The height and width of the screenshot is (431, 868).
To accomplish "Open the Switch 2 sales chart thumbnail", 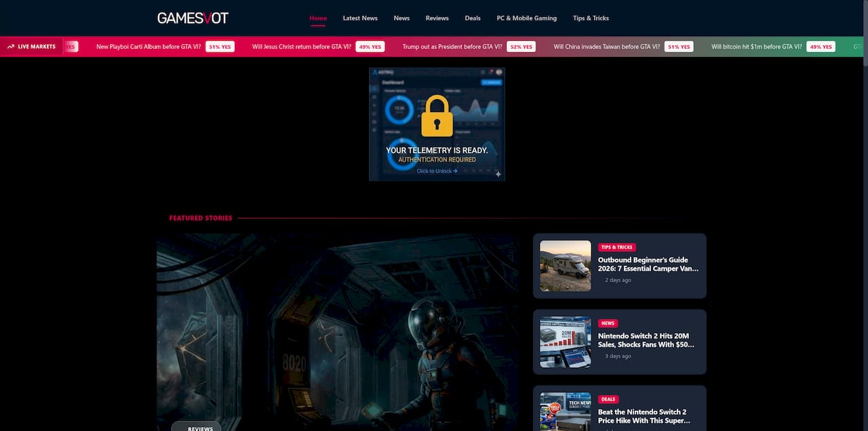I will click(x=566, y=342).
